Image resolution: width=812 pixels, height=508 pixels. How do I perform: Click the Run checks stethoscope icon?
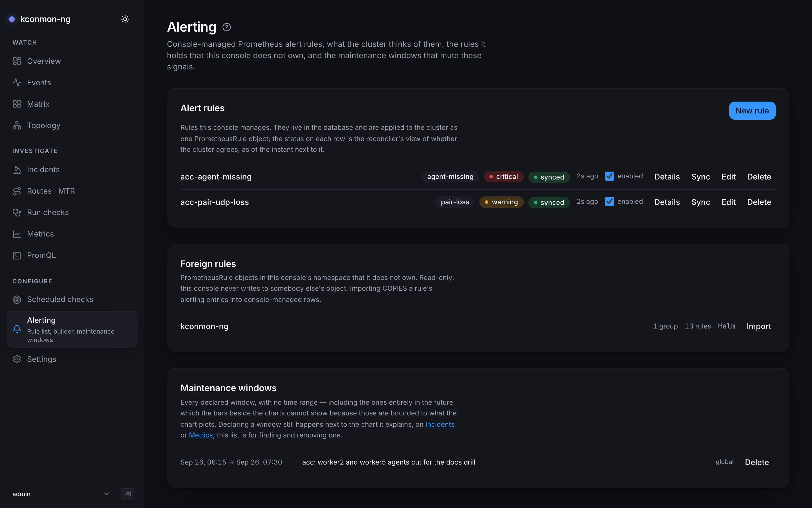[x=17, y=213]
